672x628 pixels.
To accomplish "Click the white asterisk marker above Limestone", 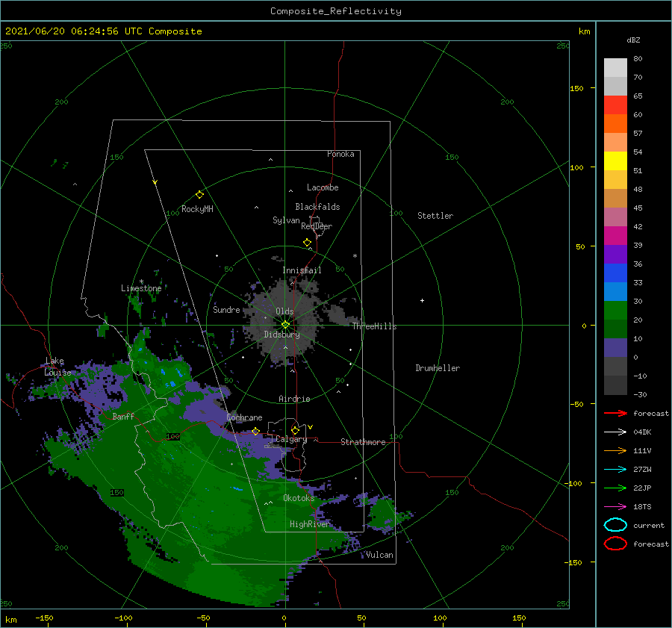I will [141, 282].
